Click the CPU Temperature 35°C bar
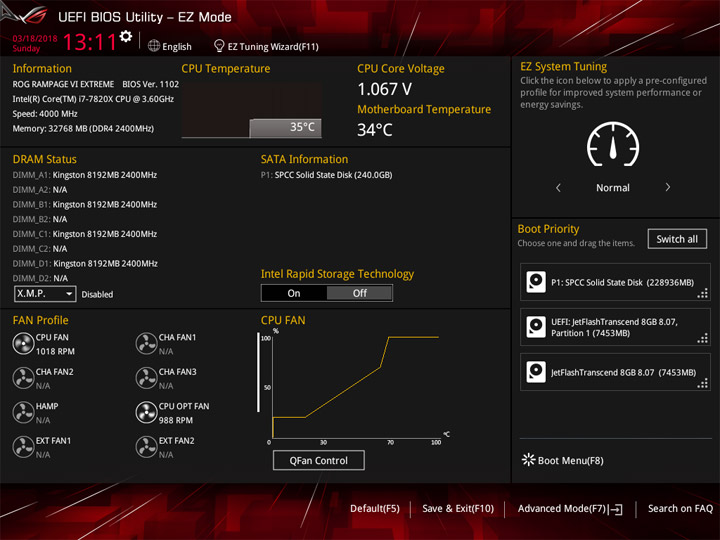The image size is (720, 540). coord(285,128)
